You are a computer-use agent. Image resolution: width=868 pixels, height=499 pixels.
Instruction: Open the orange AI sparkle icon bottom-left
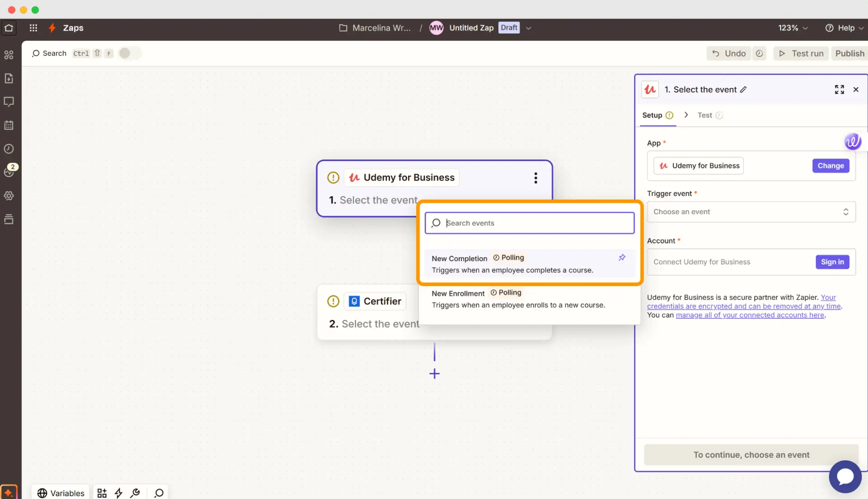pyautogui.click(x=9, y=492)
